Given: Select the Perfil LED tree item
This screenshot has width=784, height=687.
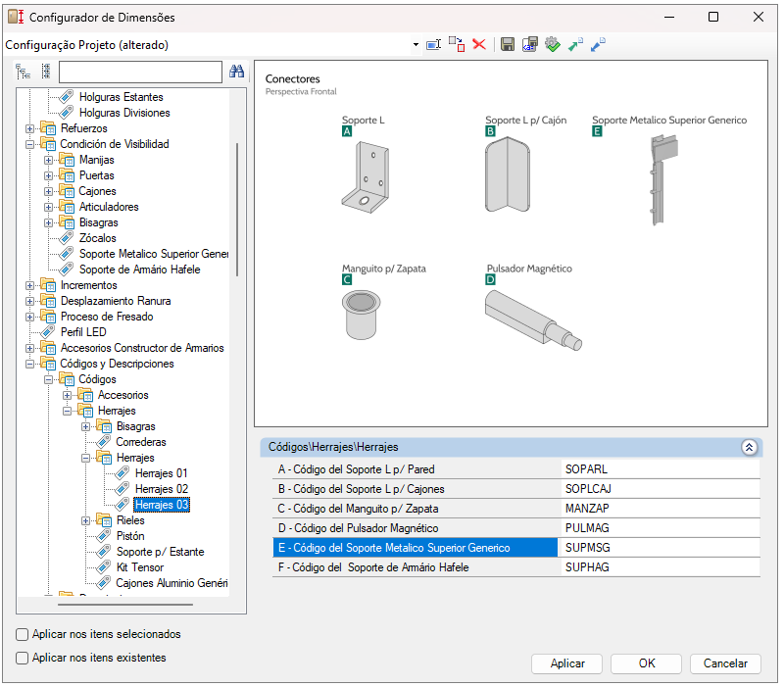Looking at the screenshot, I should [x=83, y=332].
